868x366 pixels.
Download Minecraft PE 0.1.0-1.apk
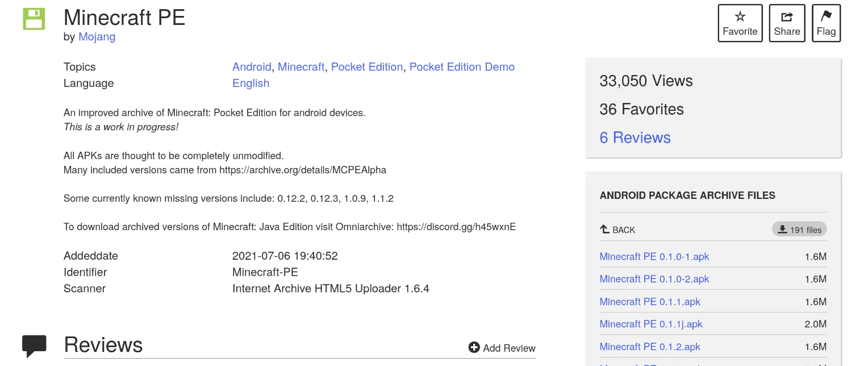(654, 257)
